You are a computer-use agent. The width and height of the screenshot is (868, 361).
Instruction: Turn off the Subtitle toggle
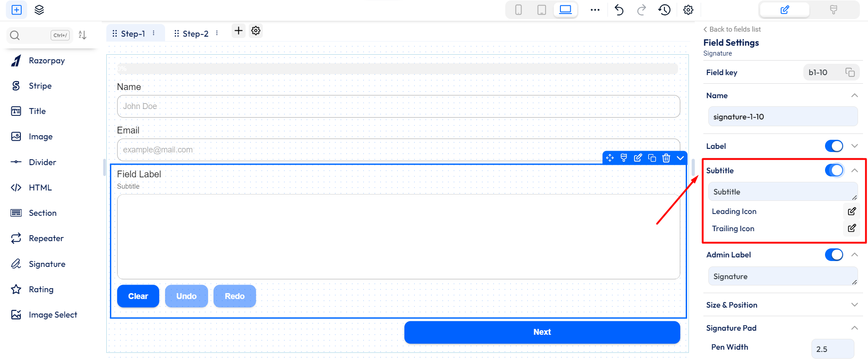(x=834, y=171)
